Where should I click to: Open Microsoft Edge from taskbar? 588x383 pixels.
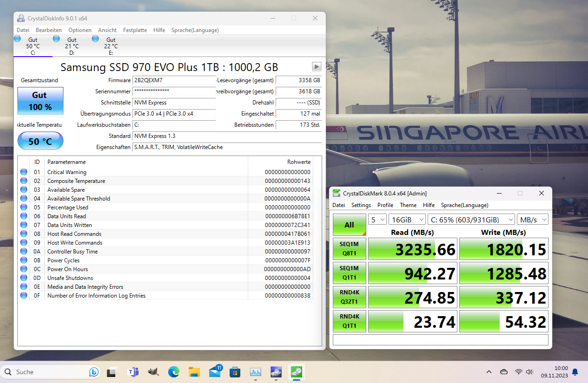coord(174,372)
